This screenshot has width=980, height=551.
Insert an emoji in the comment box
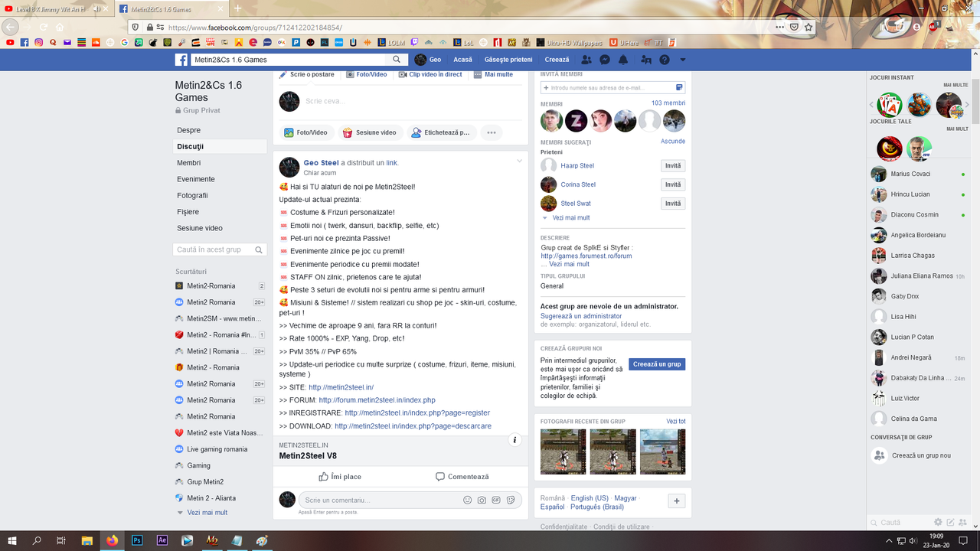click(467, 500)
